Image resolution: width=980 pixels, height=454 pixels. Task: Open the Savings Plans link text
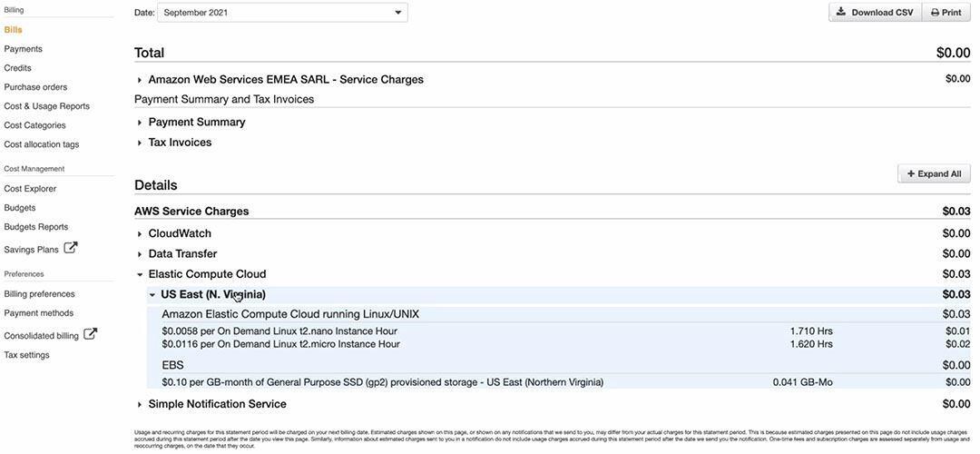point(31,250)
